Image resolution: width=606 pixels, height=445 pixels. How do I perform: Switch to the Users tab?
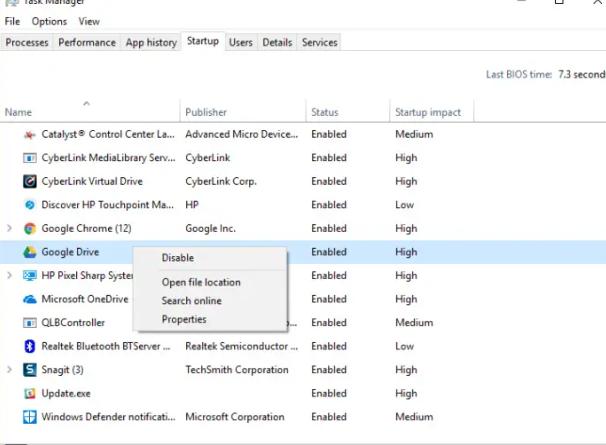click(240, 42)
